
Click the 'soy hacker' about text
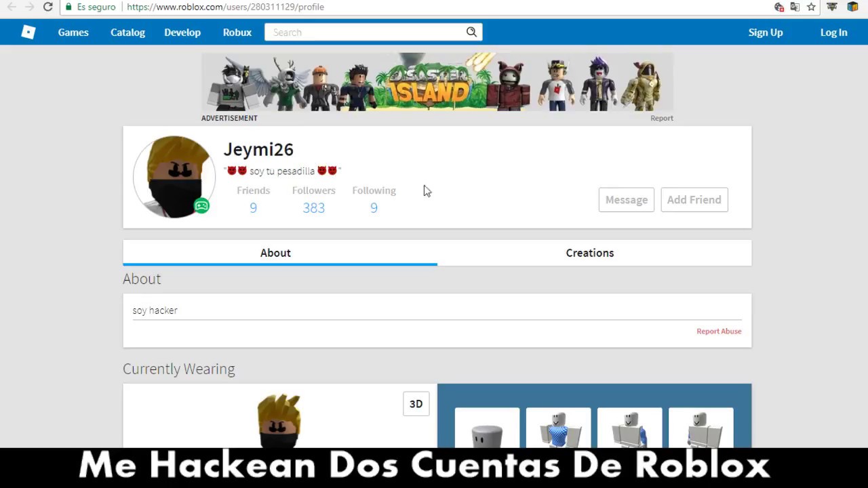click(x=155, y=310)
